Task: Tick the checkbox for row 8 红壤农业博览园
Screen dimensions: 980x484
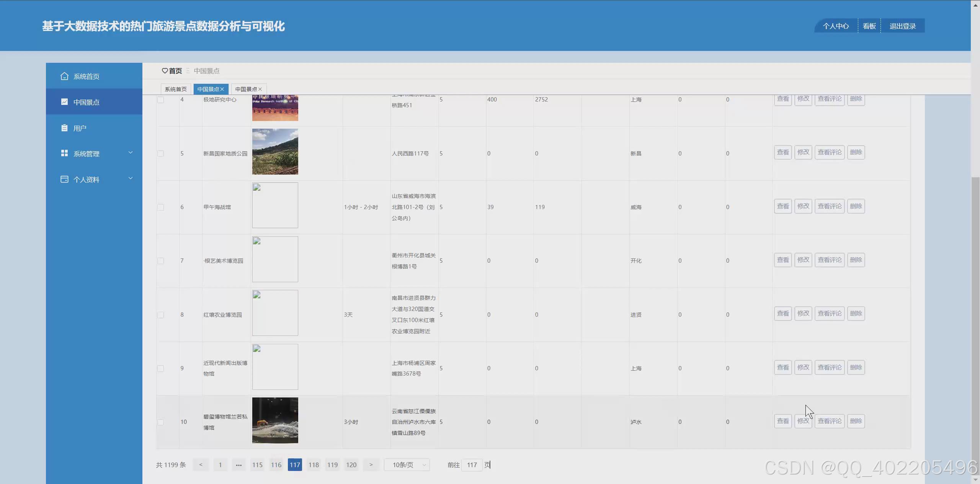Action: pos(161,315)
